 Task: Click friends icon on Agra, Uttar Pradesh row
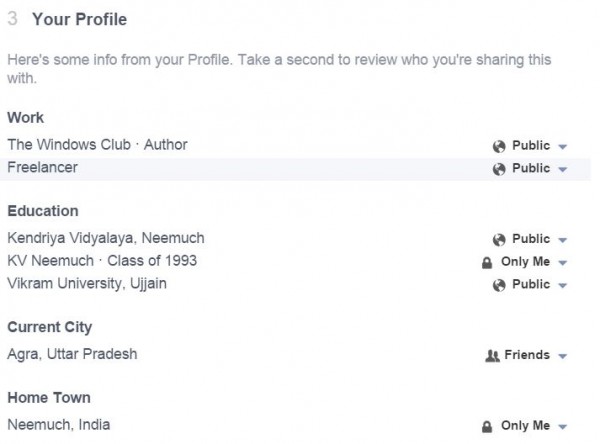(492, 356)
